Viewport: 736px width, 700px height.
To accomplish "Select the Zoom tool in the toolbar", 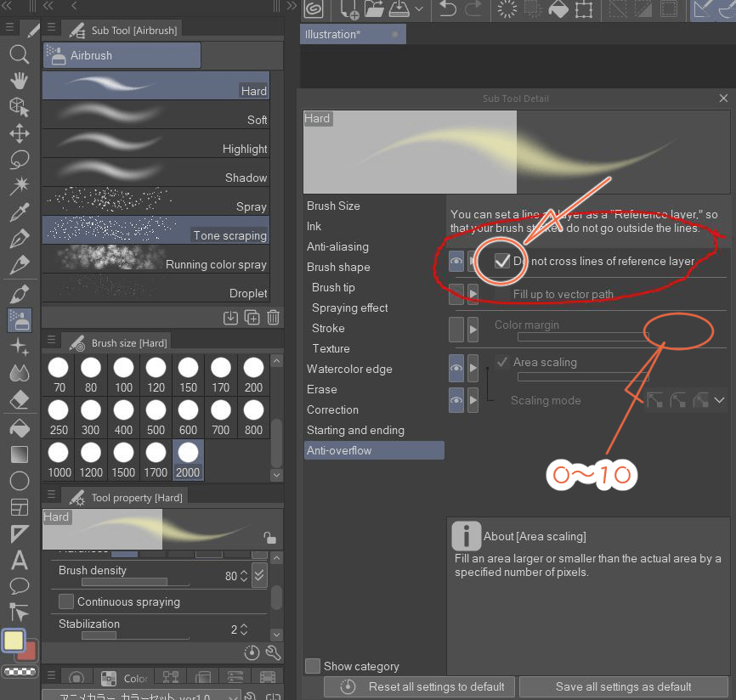I will 19,54.
